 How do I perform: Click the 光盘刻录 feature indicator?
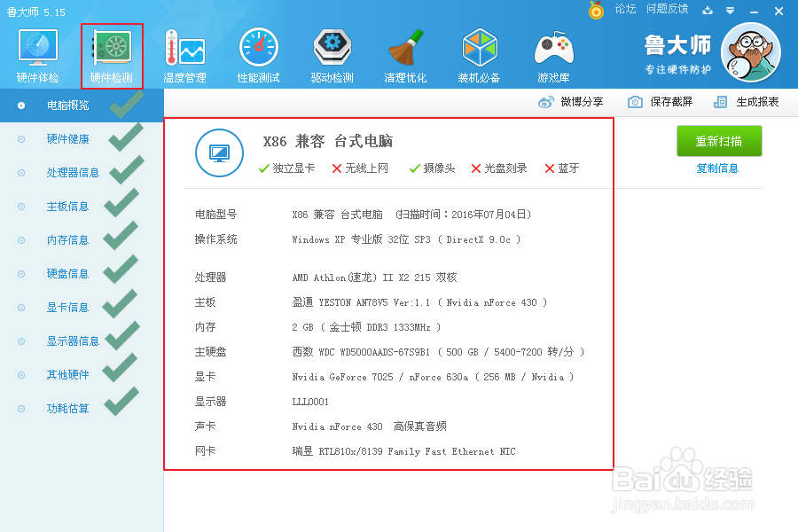[x=499, y=168]
